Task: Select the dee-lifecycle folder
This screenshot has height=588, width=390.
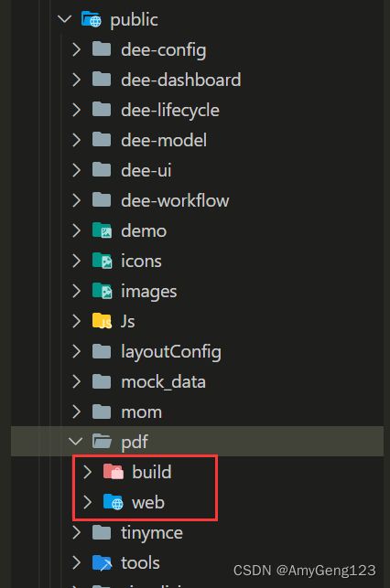Action: tap(170, 110)
